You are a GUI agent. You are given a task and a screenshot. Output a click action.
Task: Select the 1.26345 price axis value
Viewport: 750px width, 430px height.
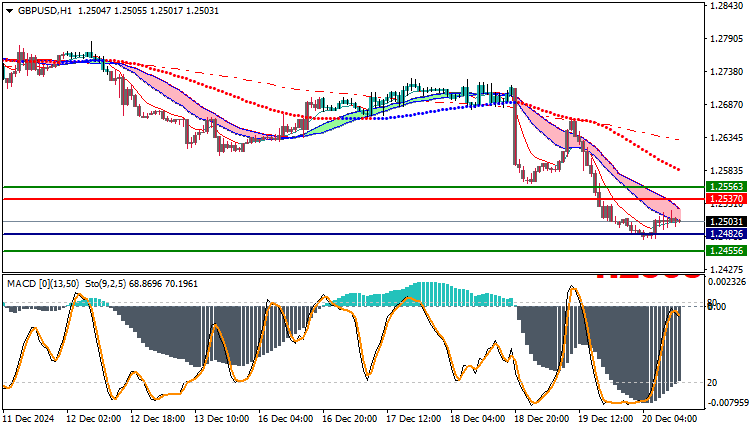tap(727, 138)
